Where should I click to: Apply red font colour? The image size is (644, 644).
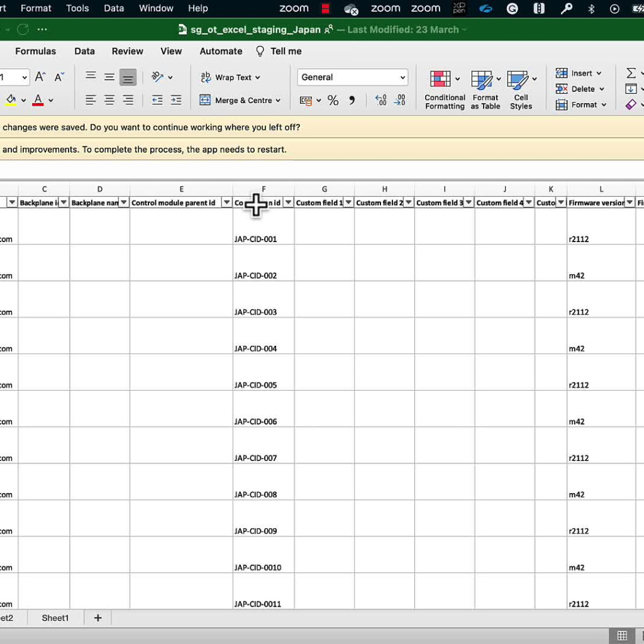38,100
